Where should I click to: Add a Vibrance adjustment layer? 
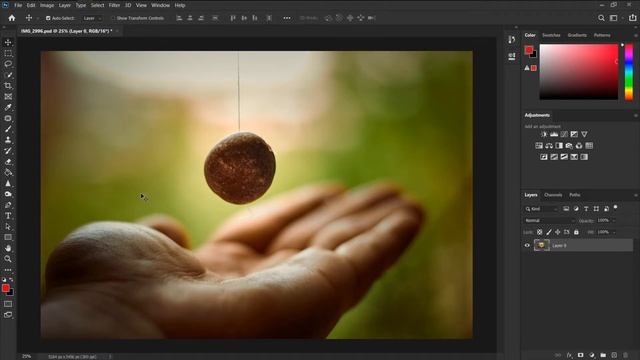[584, 134]
